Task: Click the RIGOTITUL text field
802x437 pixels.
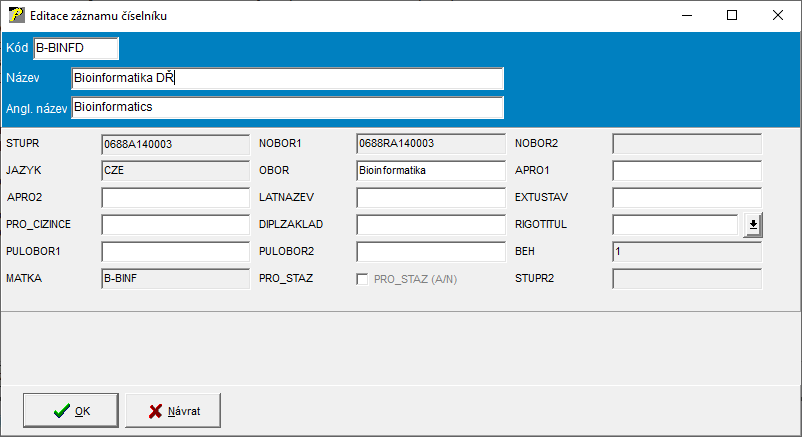Action: tap(675, 225)
